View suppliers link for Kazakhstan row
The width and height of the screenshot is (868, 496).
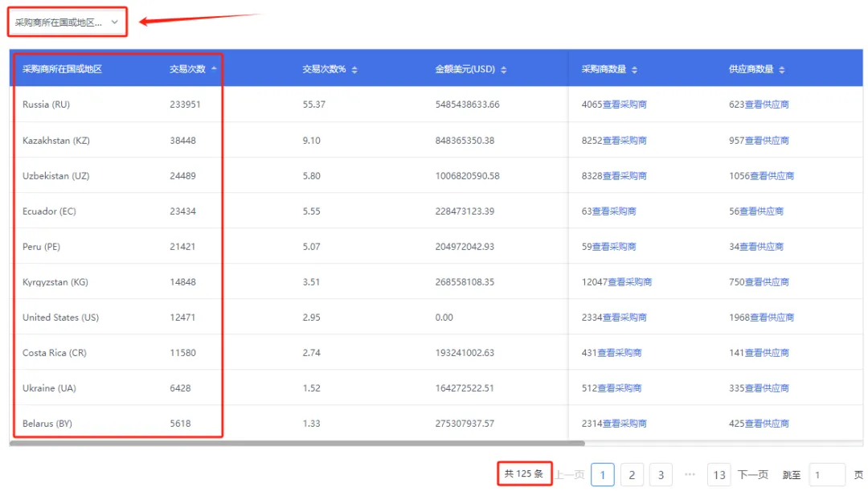pos(767,141)
